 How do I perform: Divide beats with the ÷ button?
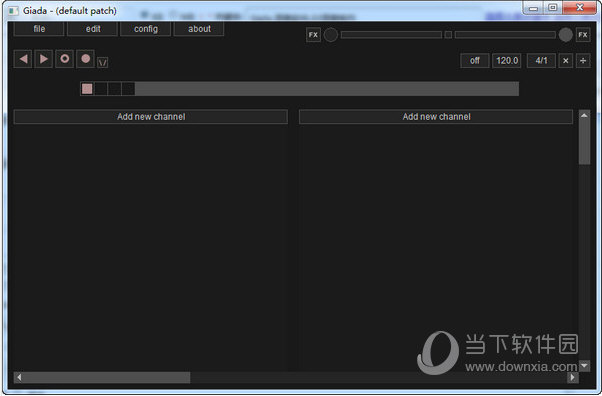583,61
